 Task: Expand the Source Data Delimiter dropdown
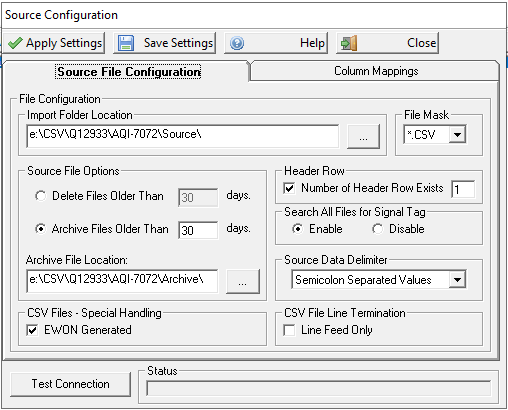(457, 280)
